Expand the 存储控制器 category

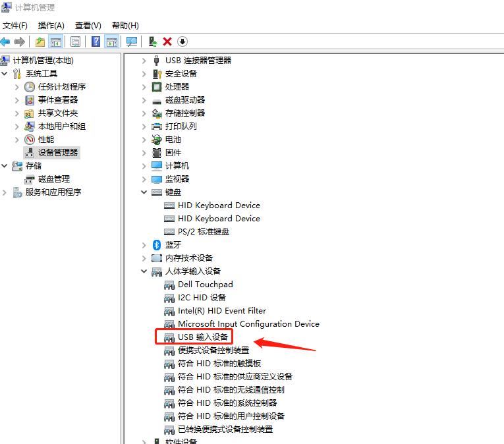coord(144,113)
